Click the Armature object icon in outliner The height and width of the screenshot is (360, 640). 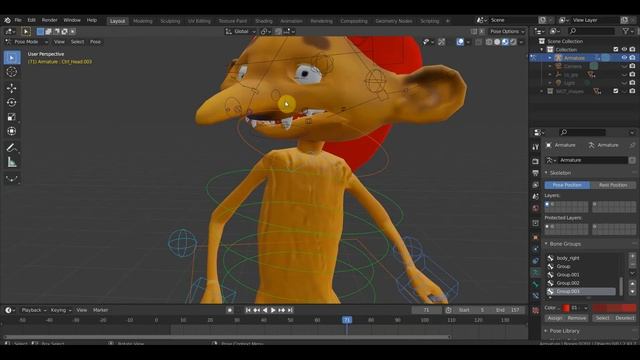click(x=558, y=58)
